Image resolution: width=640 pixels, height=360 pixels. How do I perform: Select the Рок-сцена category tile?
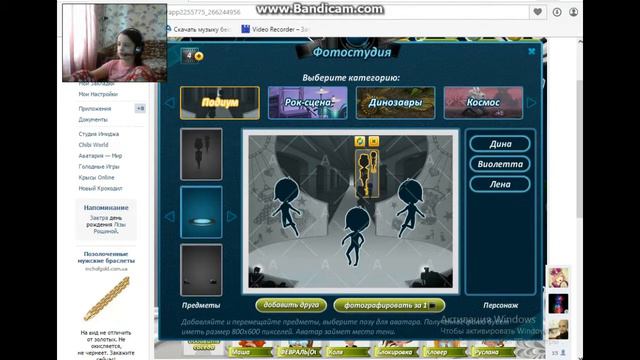(x=308, y=103)
